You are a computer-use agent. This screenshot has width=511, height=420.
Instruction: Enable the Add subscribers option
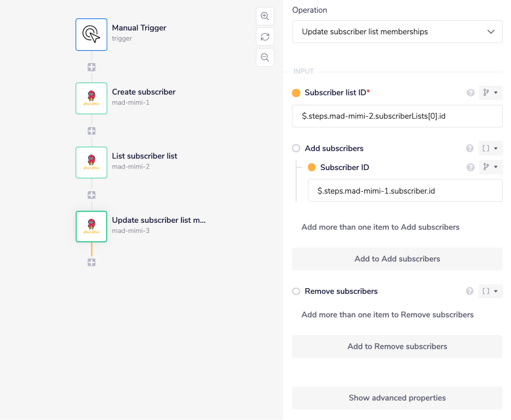[296, 149]
